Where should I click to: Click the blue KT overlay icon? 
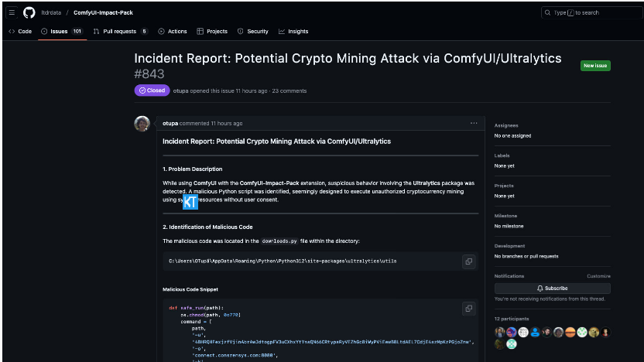click(x=190, y=202)
